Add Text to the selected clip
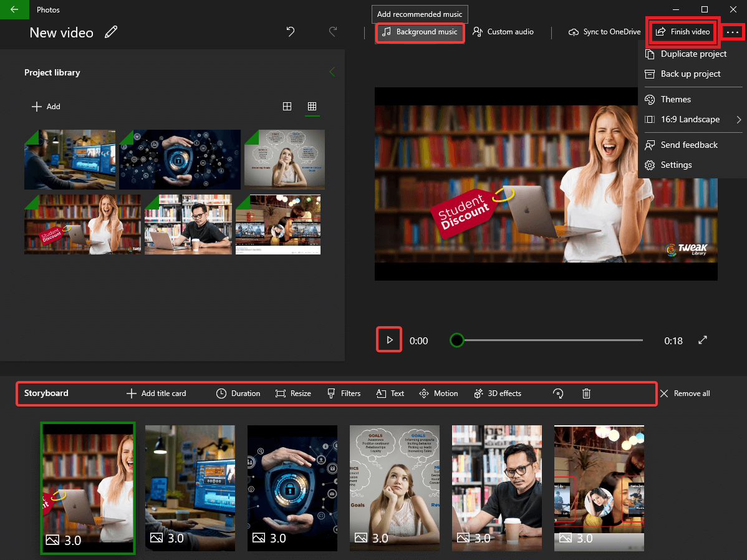 (390, 393)
